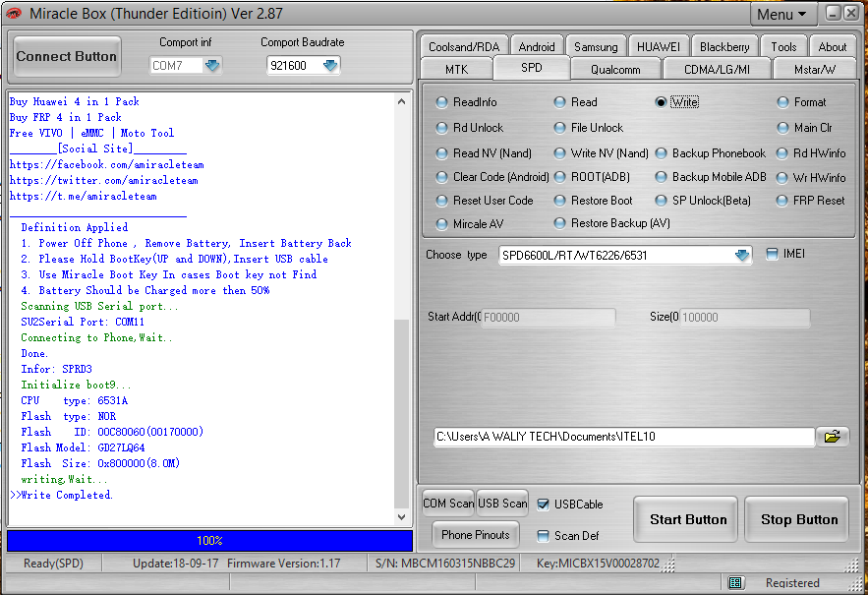Open the CDMA/LG/MI tab

point(717,69)
